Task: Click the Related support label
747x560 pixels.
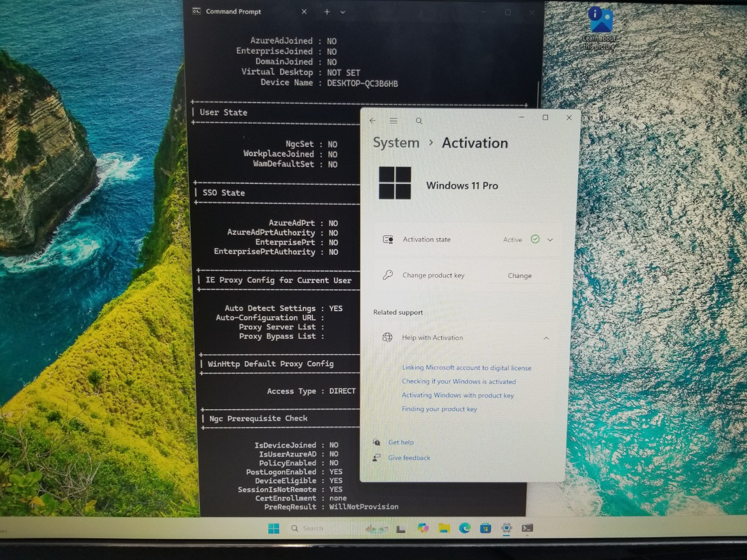Action: tap(398, 312)
